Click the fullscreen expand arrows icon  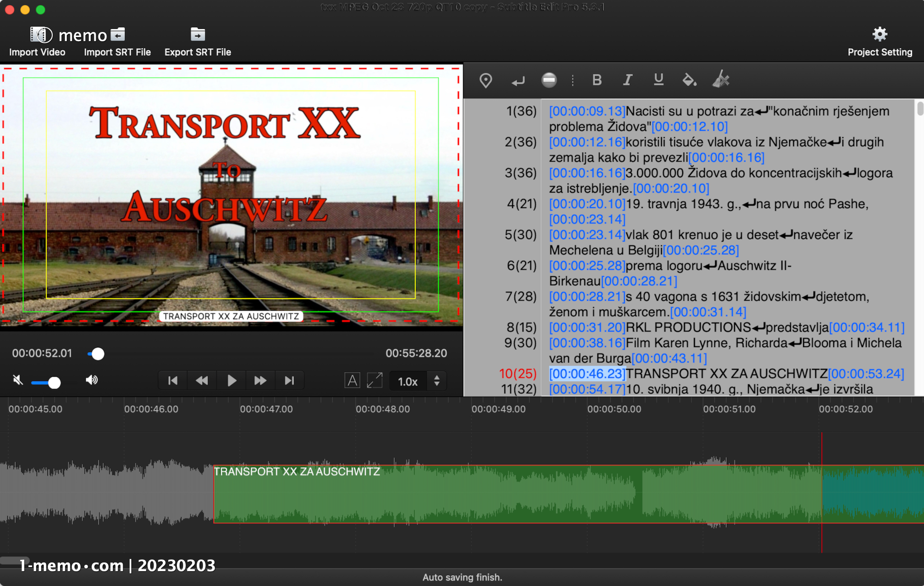[x=374, y=381]
